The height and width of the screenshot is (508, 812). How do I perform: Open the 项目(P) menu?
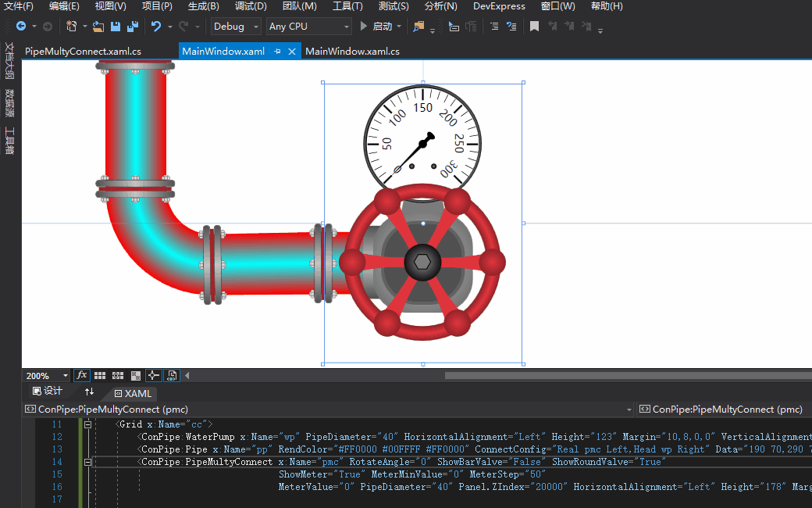pyautogui.click(x=157, y=6)
